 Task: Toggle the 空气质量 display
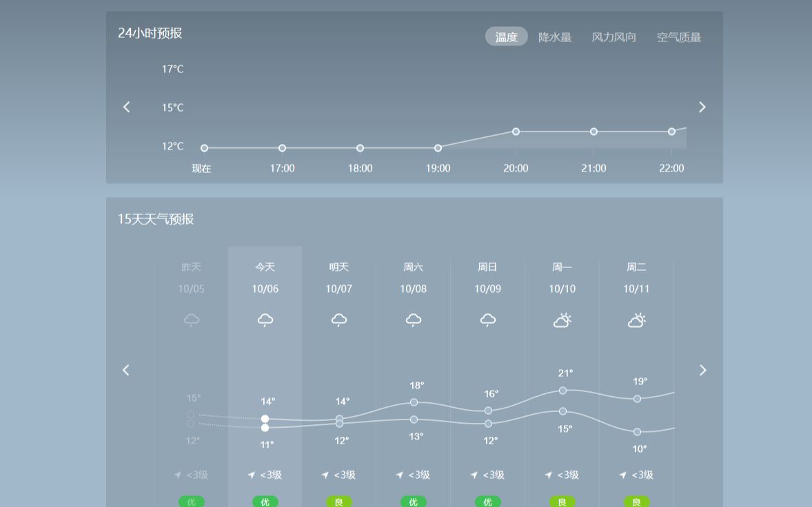(679, 37)
